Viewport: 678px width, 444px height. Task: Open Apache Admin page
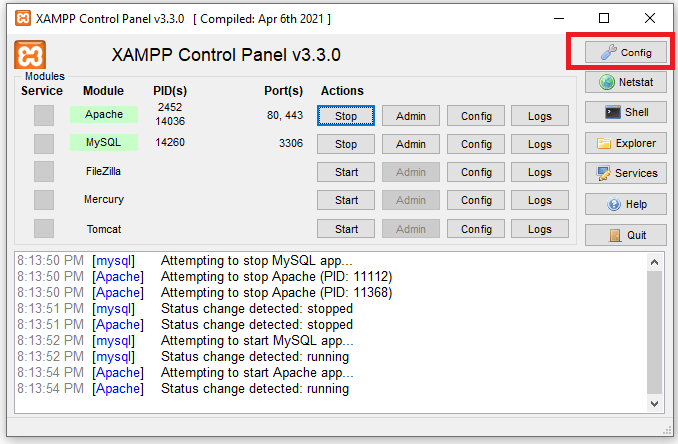[x=411, y=116]
